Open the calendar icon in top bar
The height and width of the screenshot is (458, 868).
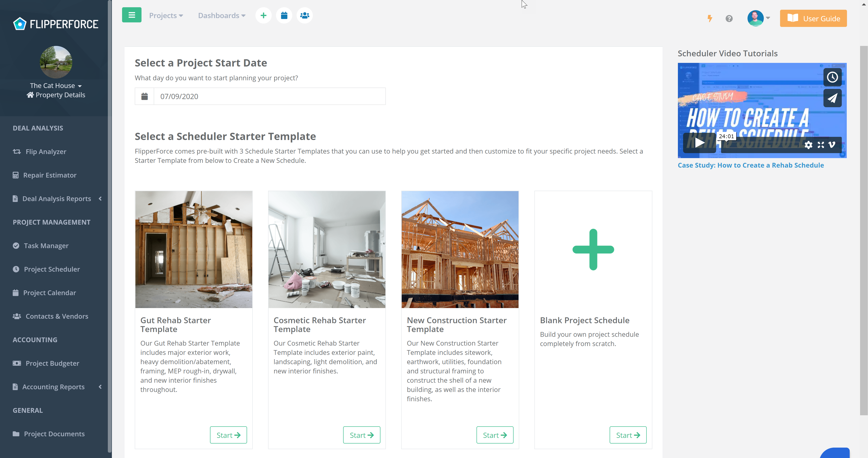click(284, 16)
